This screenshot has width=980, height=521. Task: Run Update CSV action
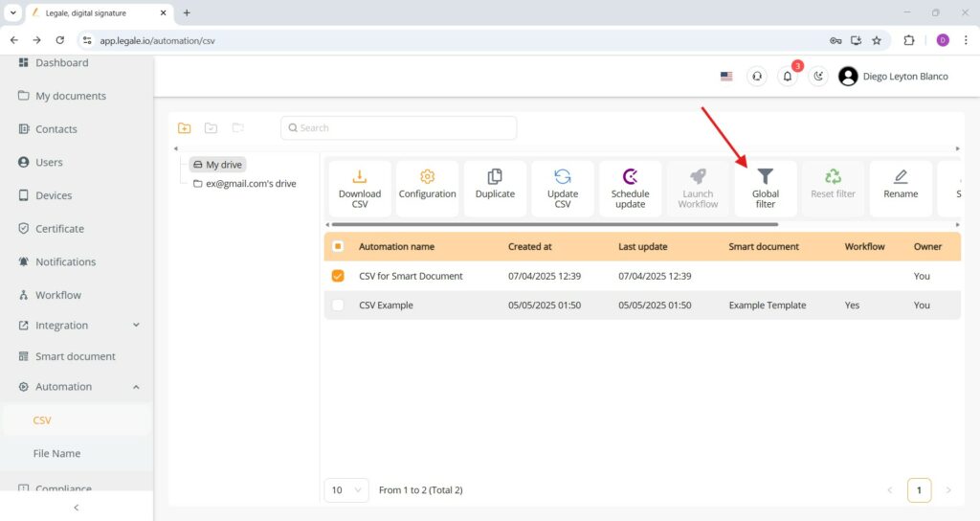tap(563, 189)
